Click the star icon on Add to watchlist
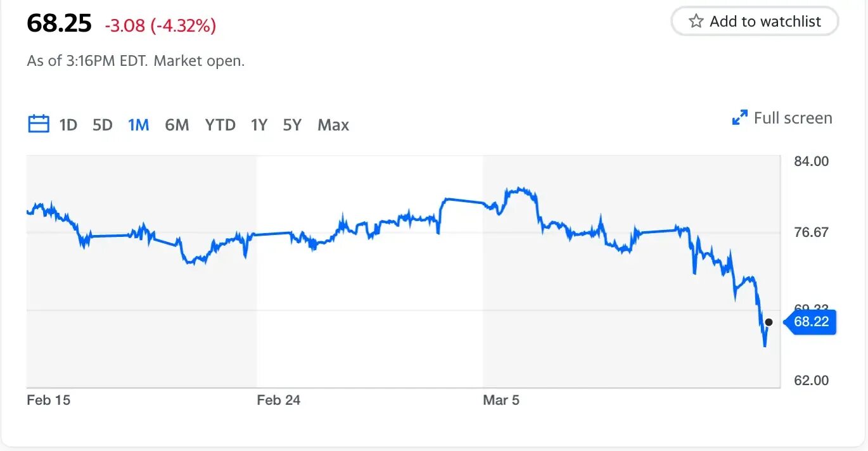Screen dimensions: 868x451 696,22
